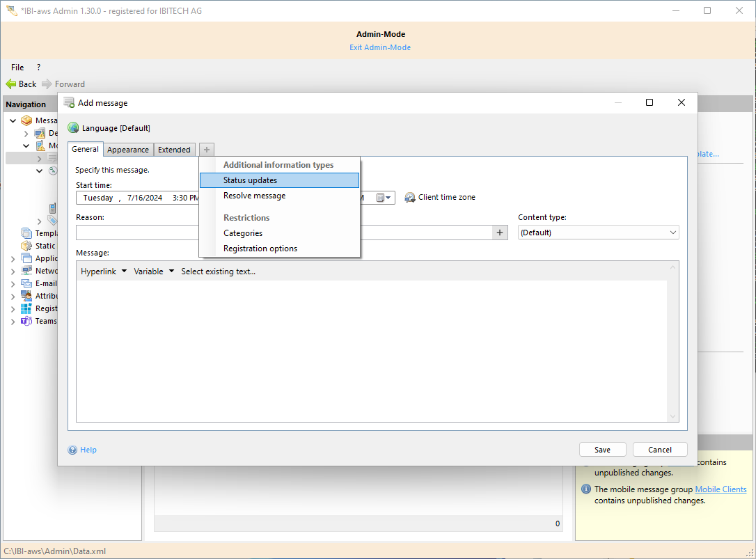Image resolution: width=756 pixels, height=559 pixels.
Task: Open the Mobile Clients link
Action: click(x=720, y=489)
